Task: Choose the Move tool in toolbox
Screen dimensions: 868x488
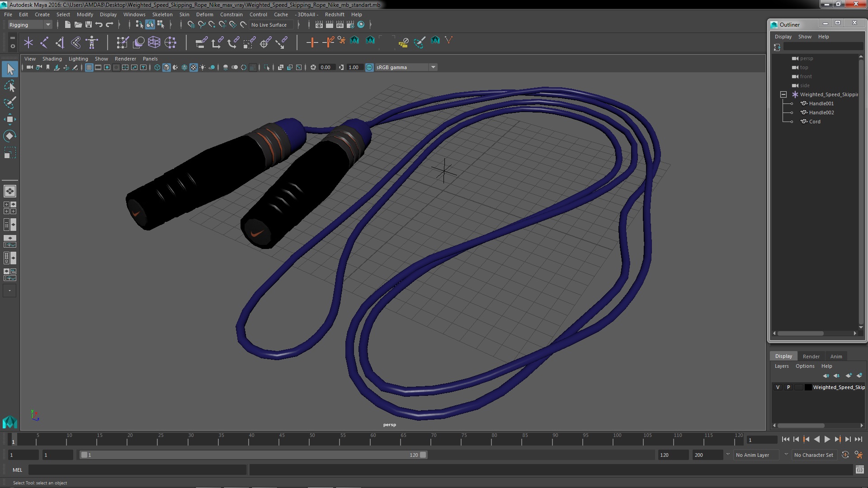Action: click(10, 119)
